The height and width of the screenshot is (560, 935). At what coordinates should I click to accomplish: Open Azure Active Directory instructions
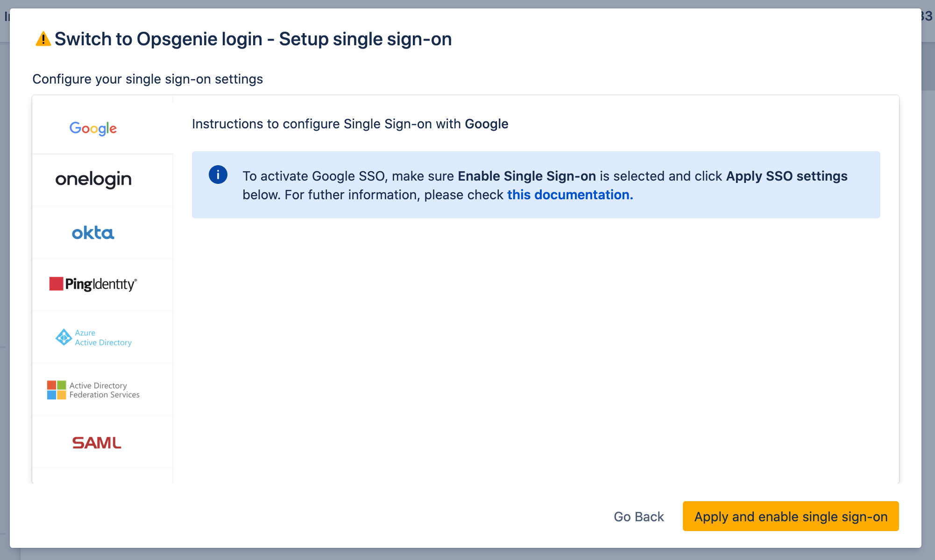tap(102, 337)
